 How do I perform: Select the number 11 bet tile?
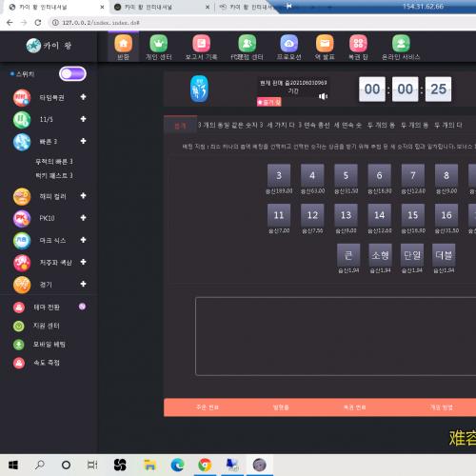click(279, 215)
